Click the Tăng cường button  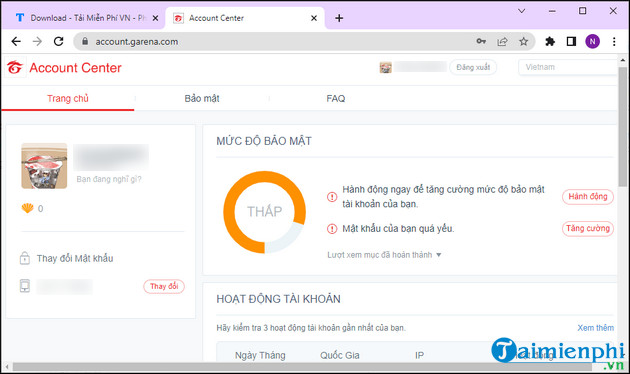[588, 228]
